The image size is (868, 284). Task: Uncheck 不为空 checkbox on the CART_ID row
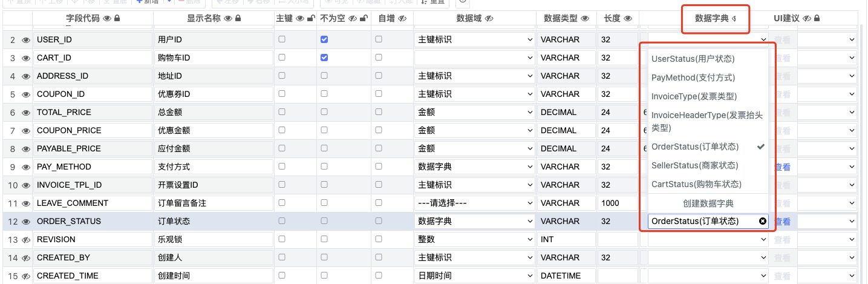[324, 58]
